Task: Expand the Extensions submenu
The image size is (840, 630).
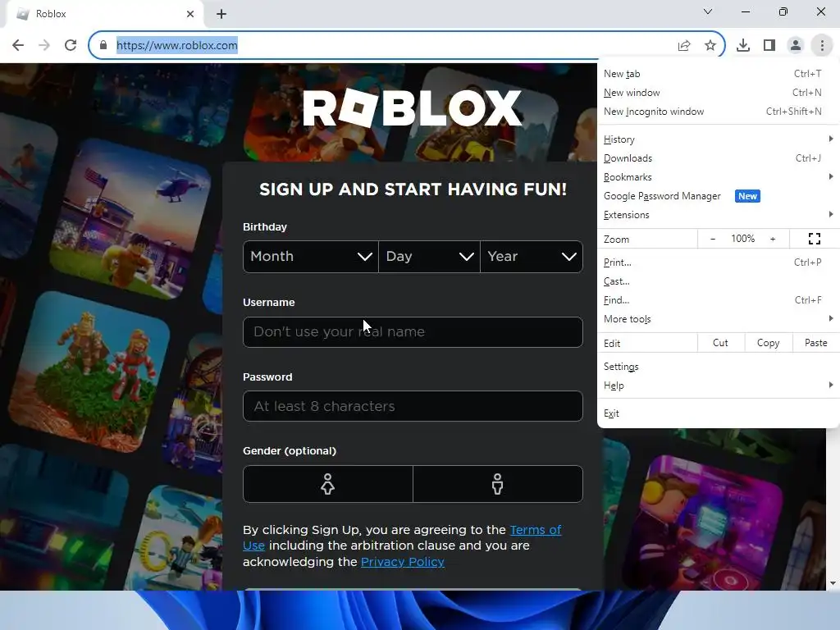Action: 718,215
